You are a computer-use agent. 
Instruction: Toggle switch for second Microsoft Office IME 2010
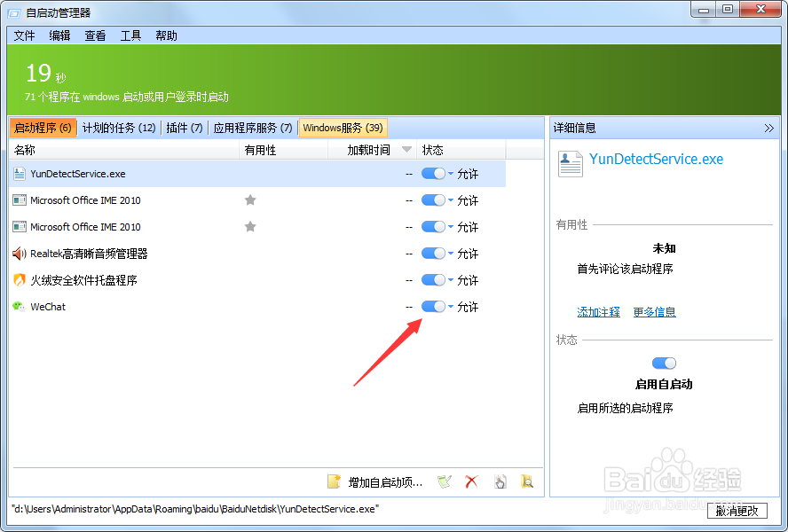pos(433,227)
